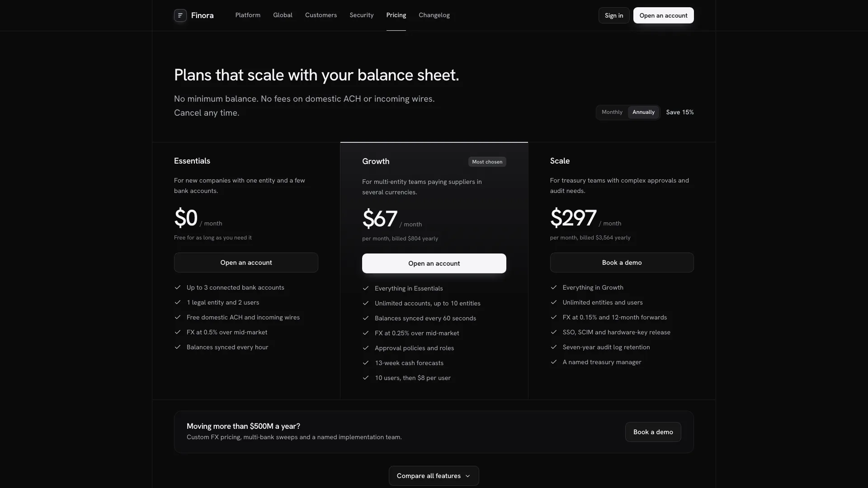Viewport: 868px width, 488px height.
Task: Click checkmark beside FX at 0.15% and 12-month forwards
Action: [x=554, y=317]
